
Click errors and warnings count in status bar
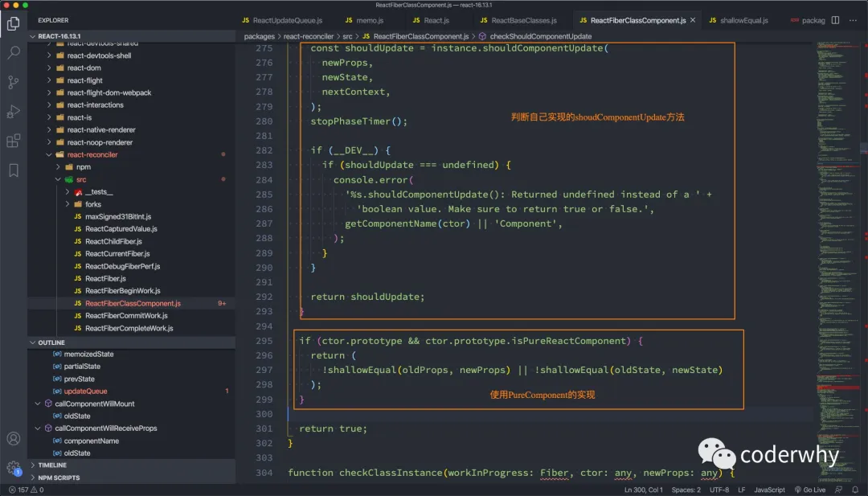pos(26,490)
